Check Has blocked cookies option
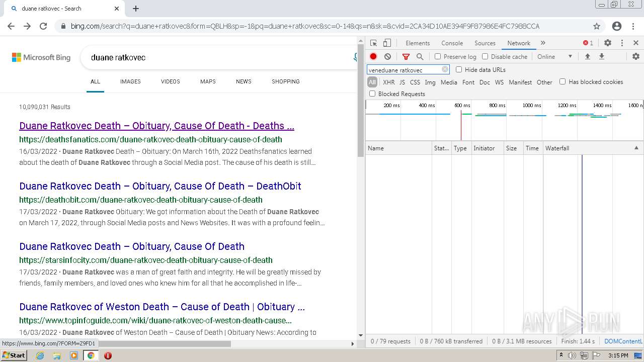The image size is (644, 362). [562, 81]
